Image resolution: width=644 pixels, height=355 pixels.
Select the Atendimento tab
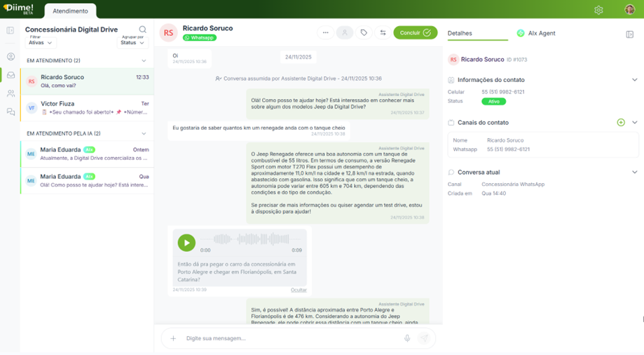tap(70, 11)
